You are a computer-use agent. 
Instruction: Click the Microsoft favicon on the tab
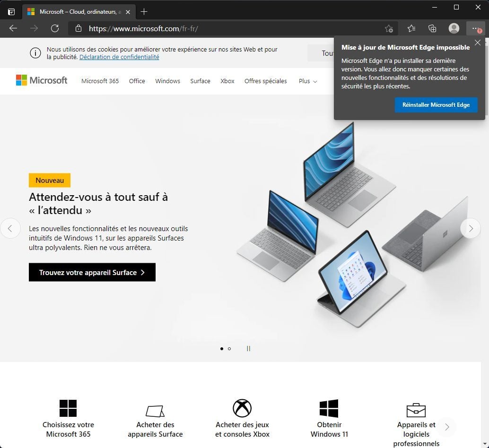(x=31, y=12)
